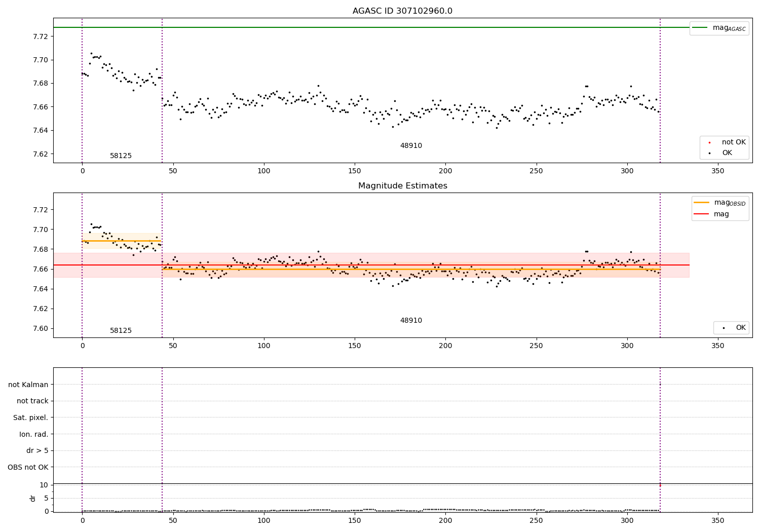This screenshot has width=760, height=532.
Task: Click the 100 x-tick on top plot
Action: [263, 171]
